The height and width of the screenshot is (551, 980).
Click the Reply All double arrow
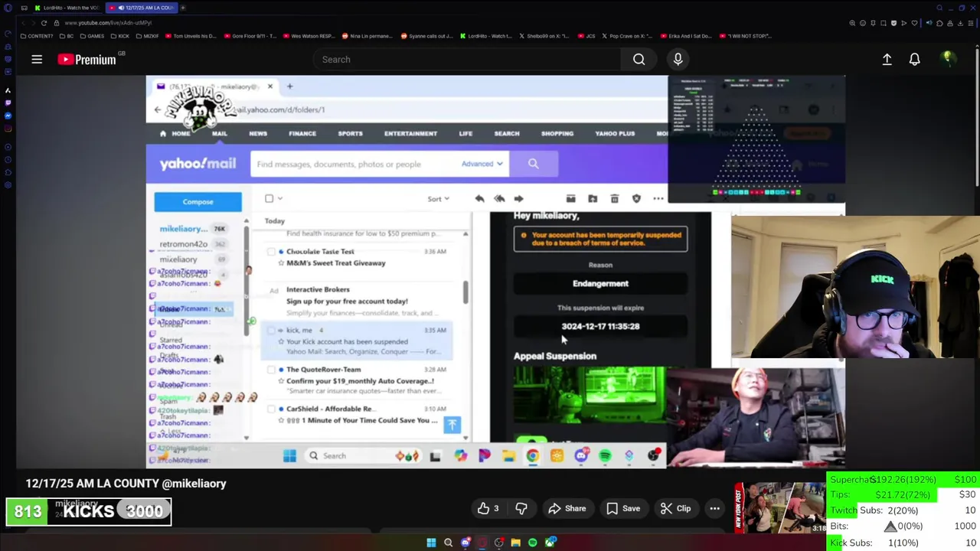tap(499, 199)
